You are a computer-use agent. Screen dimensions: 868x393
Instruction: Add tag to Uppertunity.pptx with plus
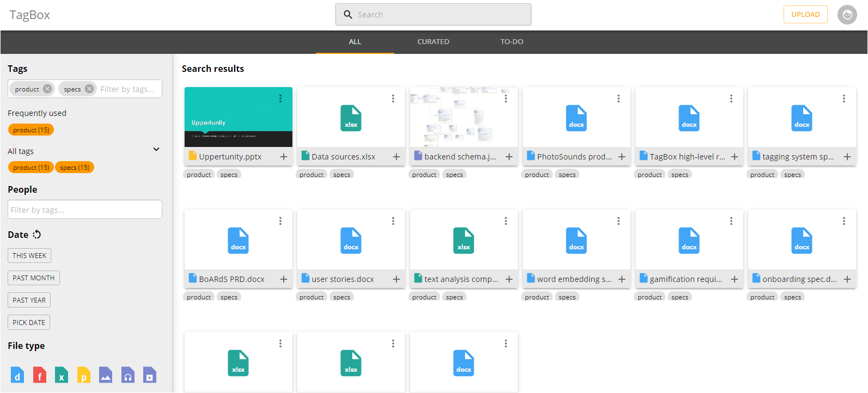pyautogui.click(x=284, y=157)
